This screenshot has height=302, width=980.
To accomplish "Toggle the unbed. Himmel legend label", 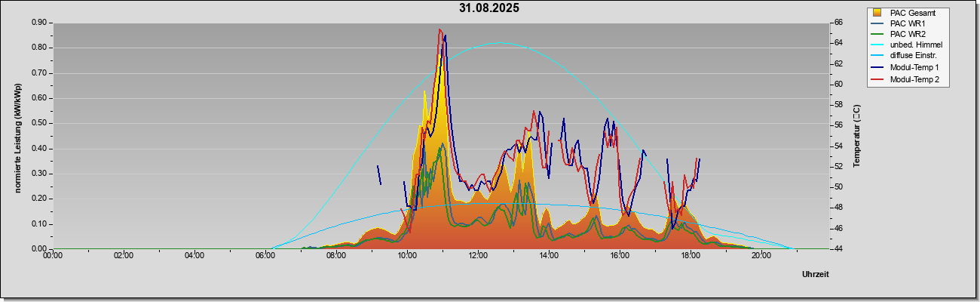I will (916, 46).
